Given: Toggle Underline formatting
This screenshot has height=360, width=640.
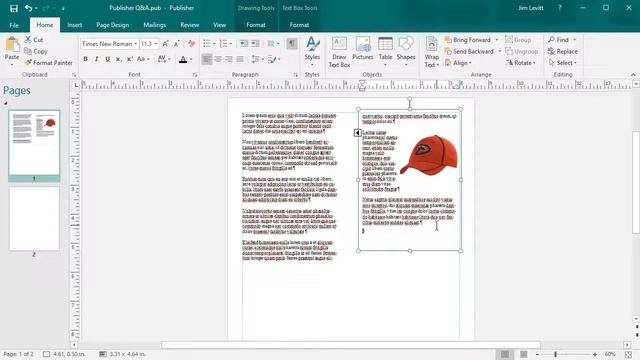Looking at the screenshot, I should [107, 59].
